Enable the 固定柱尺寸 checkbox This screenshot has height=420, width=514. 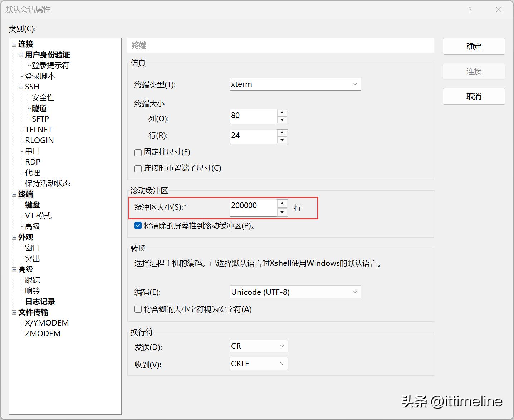(x=138, y=153)
